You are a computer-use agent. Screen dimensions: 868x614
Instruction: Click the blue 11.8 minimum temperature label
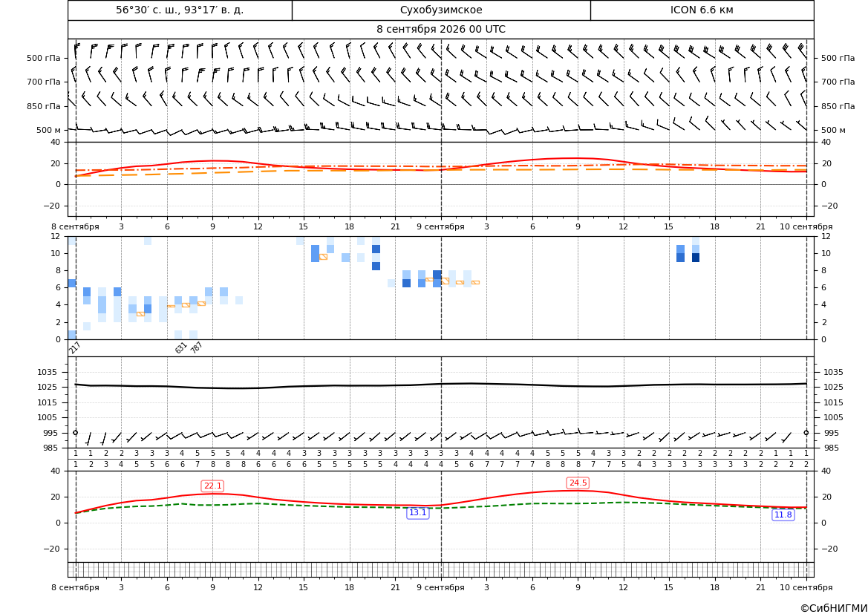coord(783,515)
